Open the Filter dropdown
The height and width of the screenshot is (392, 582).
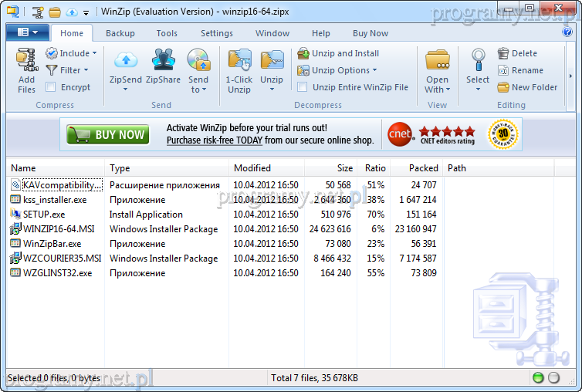(85, 70)
